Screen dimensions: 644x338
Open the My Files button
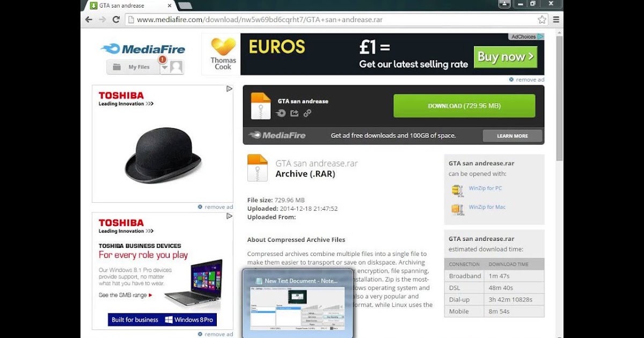[133, 67]
